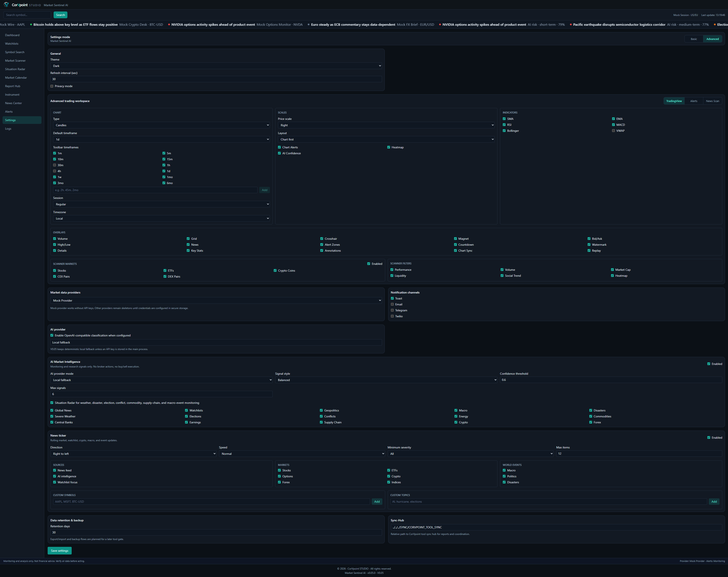Uncheck the Bollinger indicator
Screen dimensions: 728x577
click(504, 130)
